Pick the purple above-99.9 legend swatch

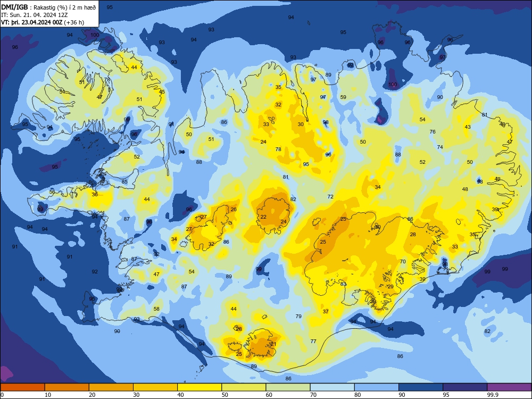pyautogui.click(x=509, y=387)
